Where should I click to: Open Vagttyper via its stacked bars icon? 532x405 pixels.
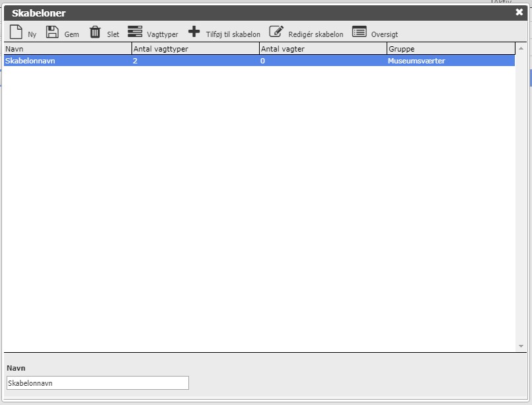(x=135, y=32)
